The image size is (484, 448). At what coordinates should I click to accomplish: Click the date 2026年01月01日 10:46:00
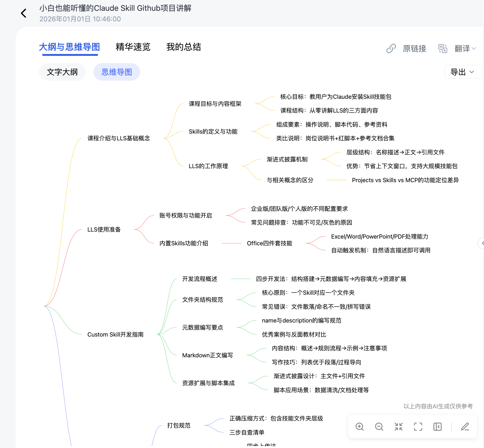(80, 19)
